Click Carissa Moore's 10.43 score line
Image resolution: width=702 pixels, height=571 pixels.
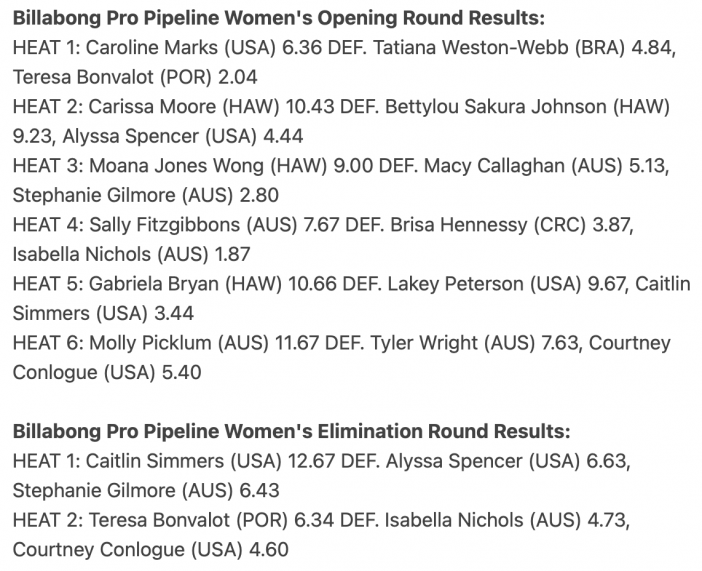310,107
